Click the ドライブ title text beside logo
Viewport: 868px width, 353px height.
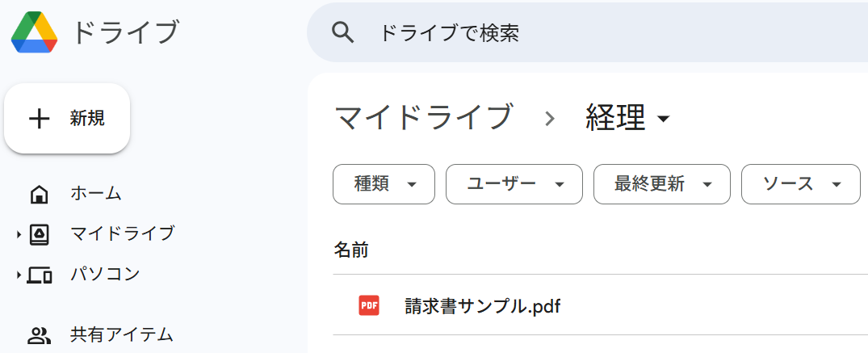click(125, 33)
